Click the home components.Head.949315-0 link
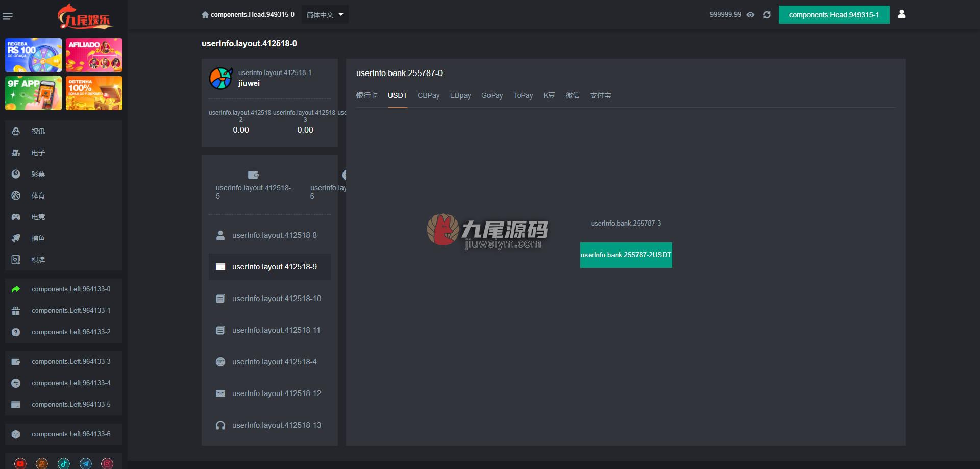This screenshot has height=469, width=980. (248, 15)
